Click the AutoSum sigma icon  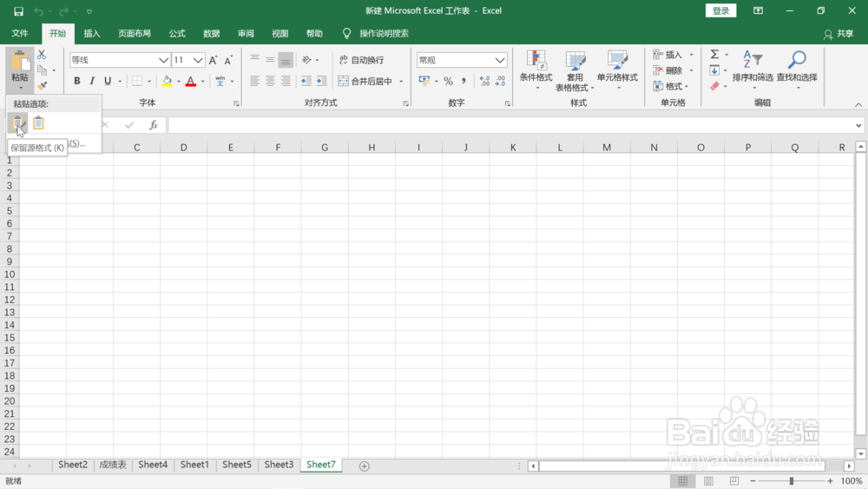714,54
